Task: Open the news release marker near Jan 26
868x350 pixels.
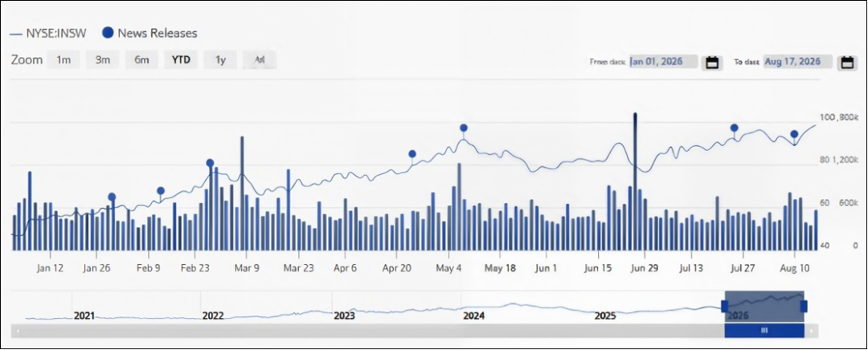Action: 112,197
